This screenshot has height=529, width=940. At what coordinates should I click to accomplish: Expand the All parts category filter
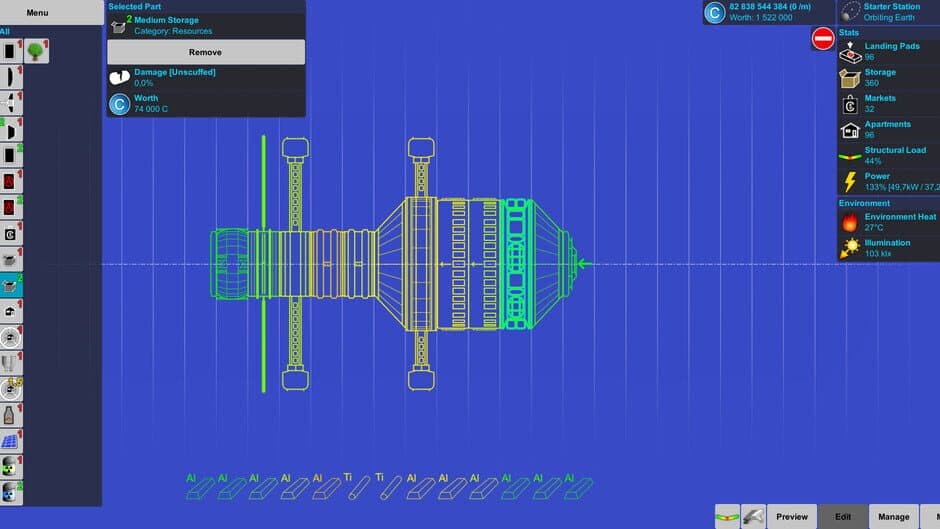[x=6, y=32]
